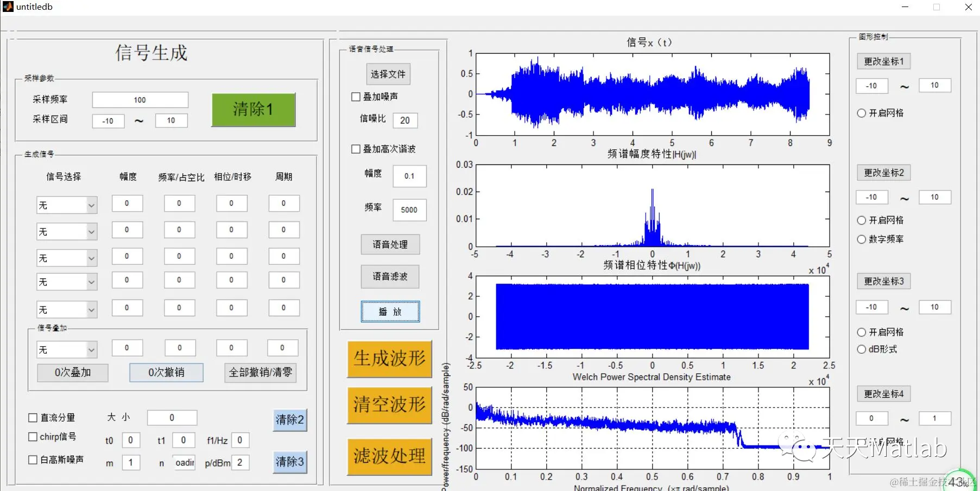
Task: Click first row 幅度 input field
Action: coord(127,203)
